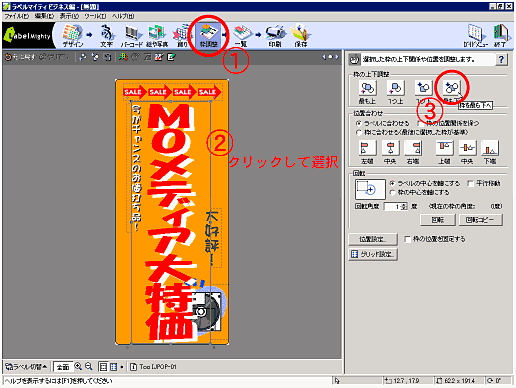Viewport: 516px width, 388px height.
Task: Open the デザイン (Design) step in the toolbar
Action: (72, 36)
